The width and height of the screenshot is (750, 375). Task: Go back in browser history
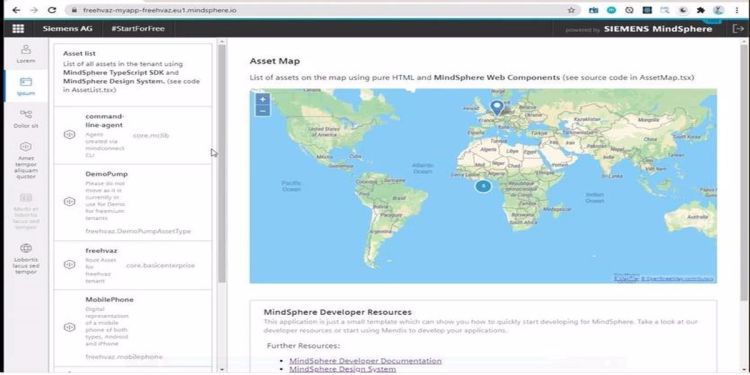click(x=16, y=10)
